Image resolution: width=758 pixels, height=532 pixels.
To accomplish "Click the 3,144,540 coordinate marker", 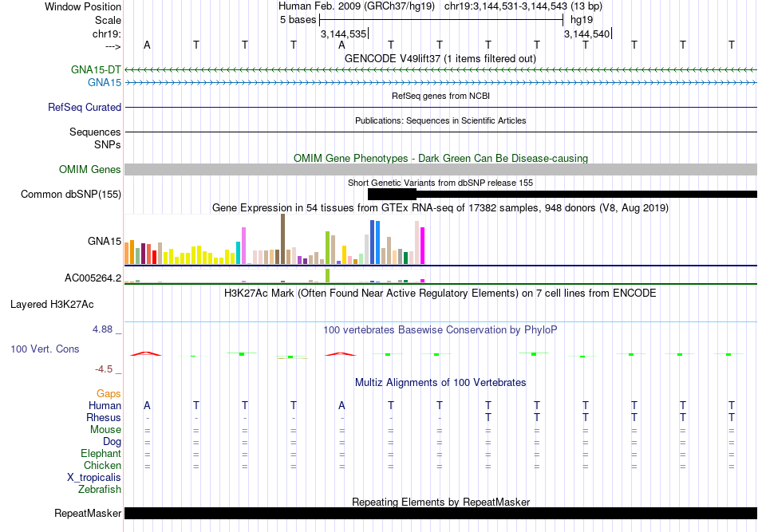I will [x=587, y=34].
